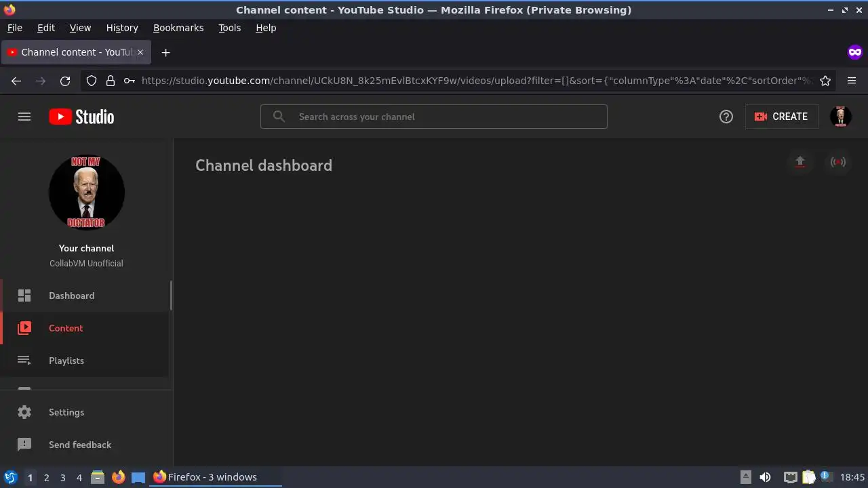The width and height of the screenshot is (868, 488).
Task: Launch Firefox from the taskbar launcher
Action: pyautogui.click(x=118, y=477)
